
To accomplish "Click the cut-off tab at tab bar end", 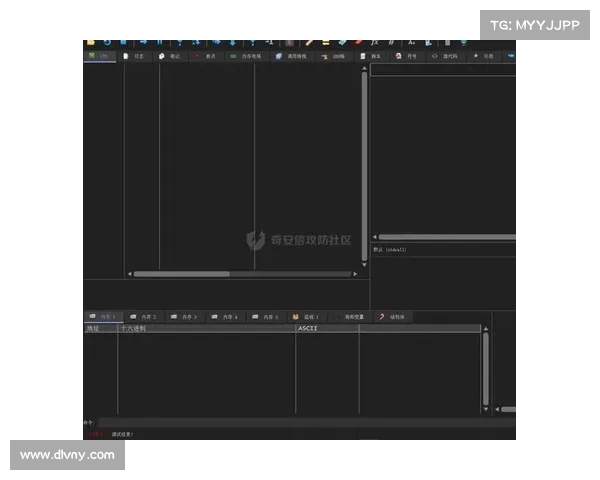I will point(510,56).
